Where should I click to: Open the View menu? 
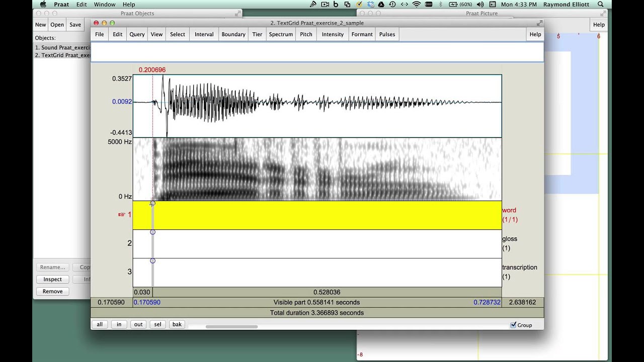click(156, 34)
